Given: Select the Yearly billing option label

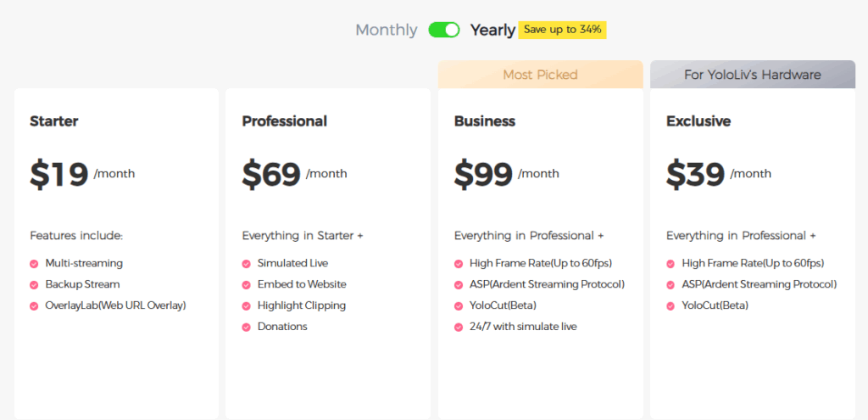Looking at the screenshot, I should 492,30.
